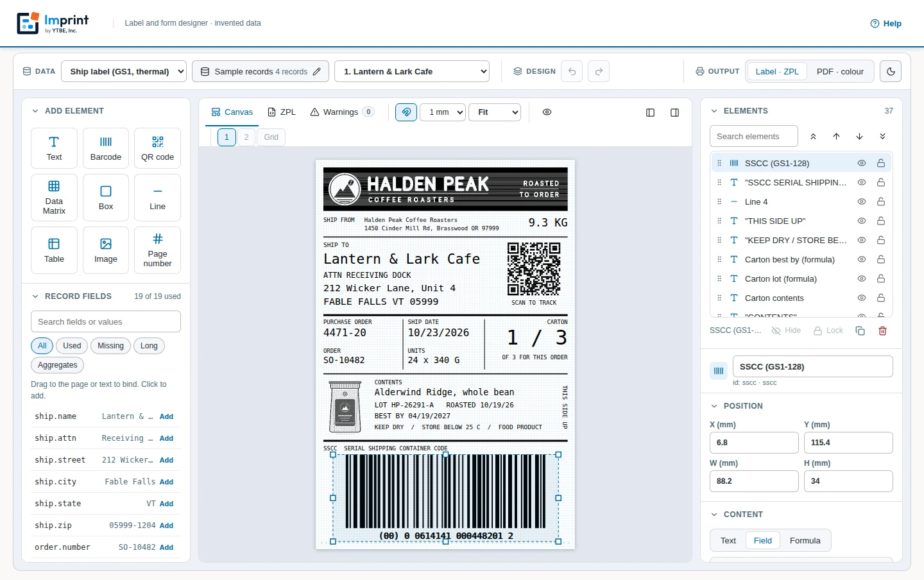Toggle canvas preview eye icon

(x=547, y=112)
